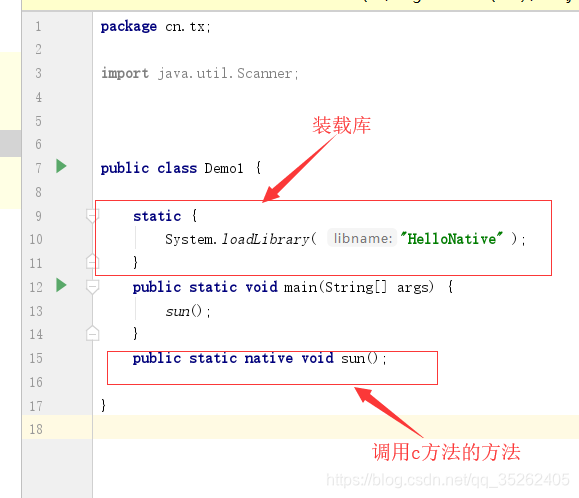Run the main method via gutter arrow

[x=61, y=285]
